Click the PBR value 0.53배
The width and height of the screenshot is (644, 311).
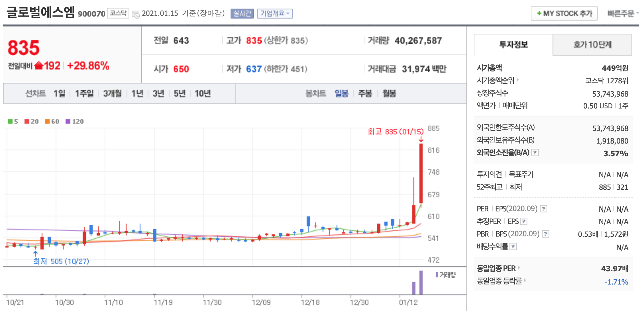tap(588, 234)
